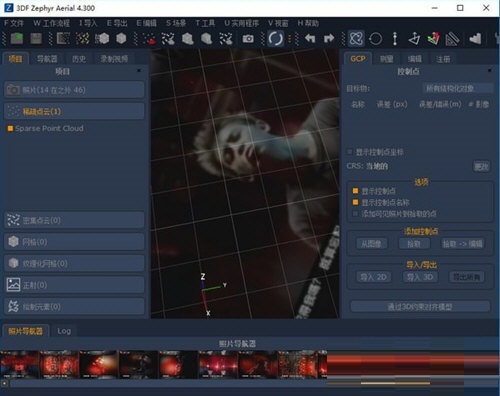The height and width of the screenshot is (396, 500).
Task: Click the camera snapshot toolbar icon
Action: point(248,39)
